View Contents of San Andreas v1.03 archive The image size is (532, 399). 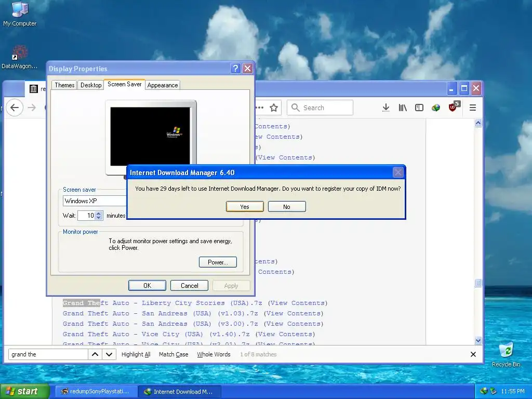(294, 313)
